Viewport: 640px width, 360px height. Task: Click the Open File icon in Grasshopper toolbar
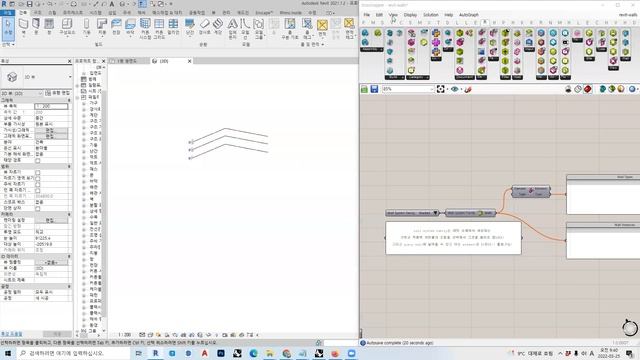(x=364, y=89)
